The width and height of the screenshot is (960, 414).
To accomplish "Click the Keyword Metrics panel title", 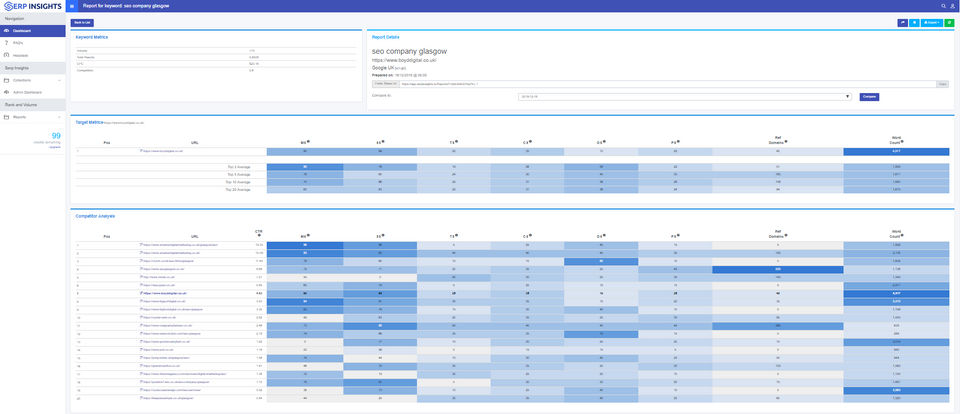I will click(92, 37).
